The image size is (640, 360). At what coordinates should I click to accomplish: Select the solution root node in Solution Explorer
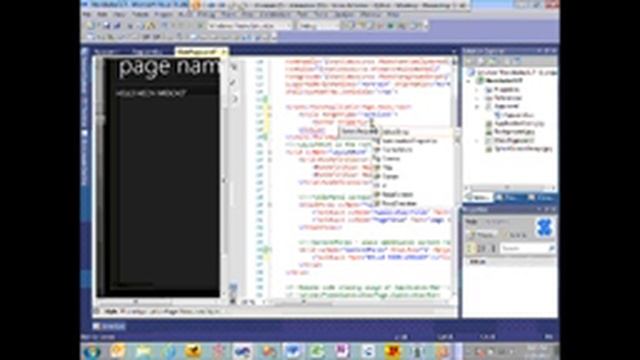pos(513,72)
